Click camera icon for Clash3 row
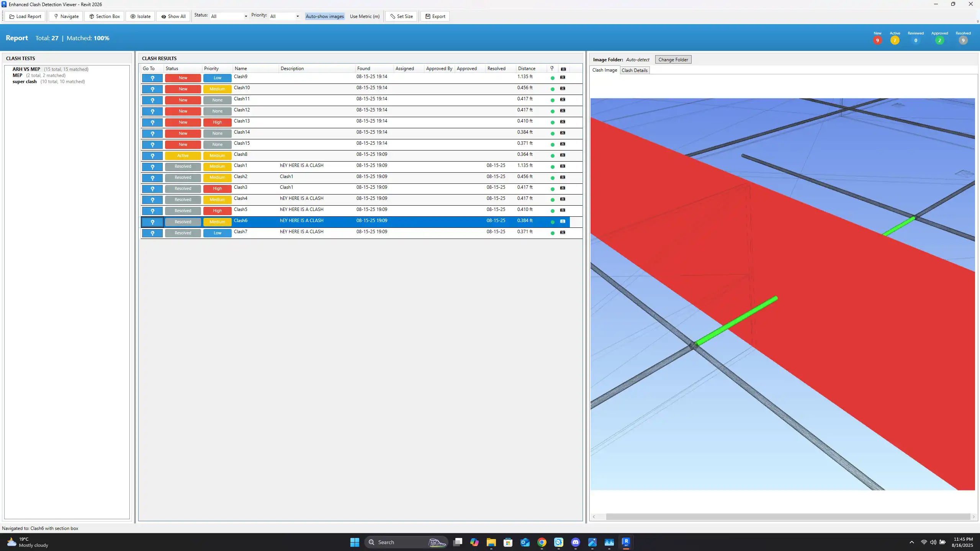The width and height of the screenshot is (980, 551). click(563, 188)
